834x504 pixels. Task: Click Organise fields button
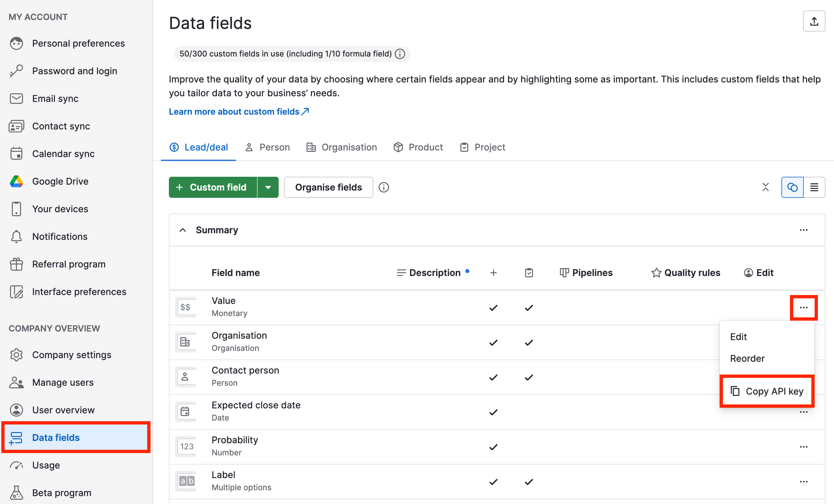point(328,187)
